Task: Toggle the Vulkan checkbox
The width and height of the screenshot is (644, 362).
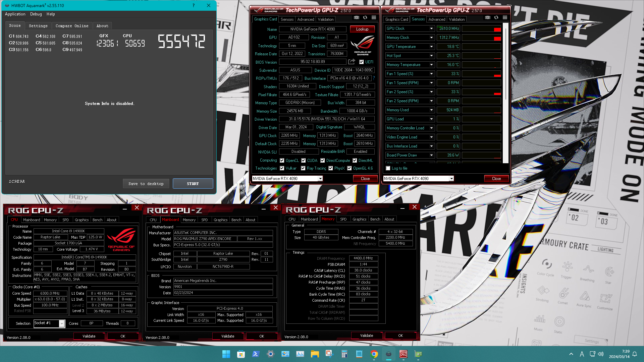Action: pos(282,168)
